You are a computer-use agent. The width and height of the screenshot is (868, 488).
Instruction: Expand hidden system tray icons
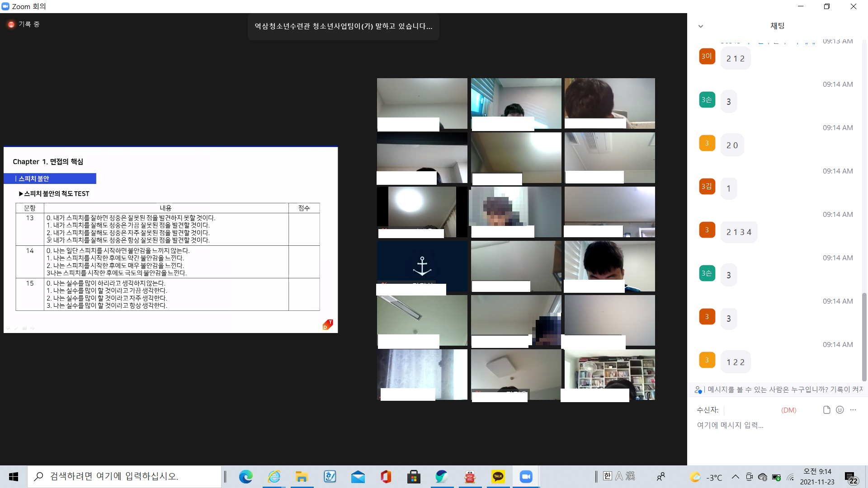coord(736,477)
